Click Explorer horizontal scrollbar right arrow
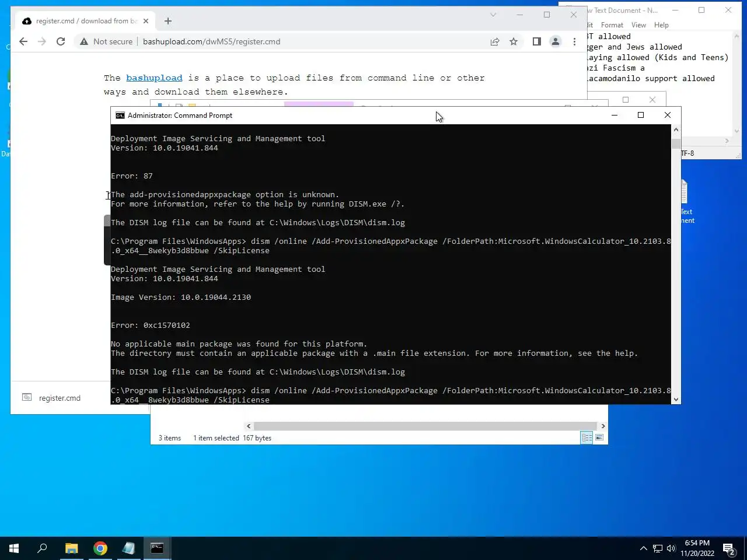The height and width of the screenshot is (560, 747). [603, 426]
